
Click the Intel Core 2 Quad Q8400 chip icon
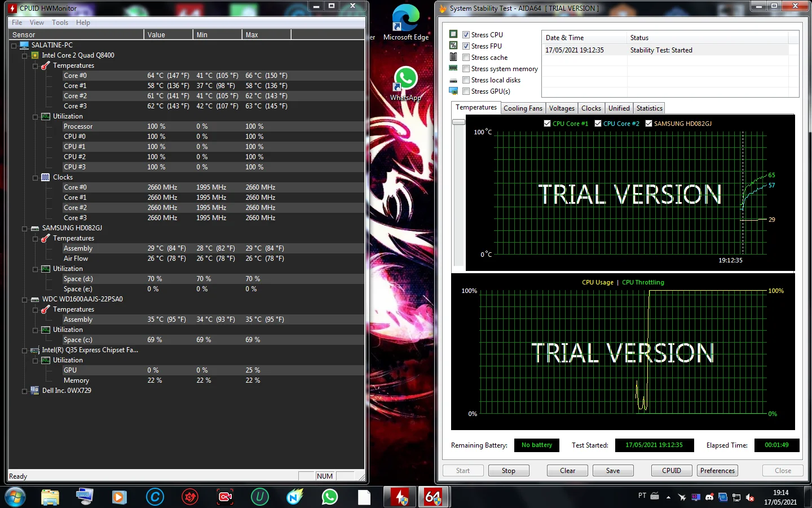point(35,55)
